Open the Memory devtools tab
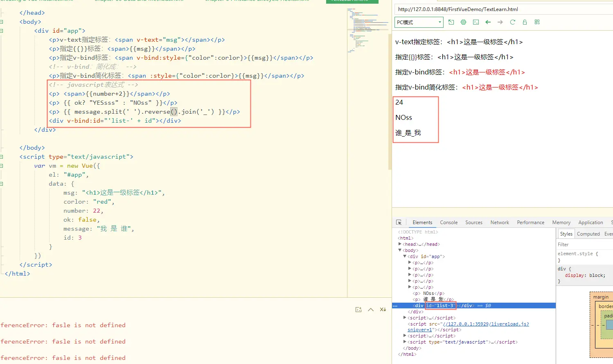This screenshot has width=613, height=364. tap(561, 222)
